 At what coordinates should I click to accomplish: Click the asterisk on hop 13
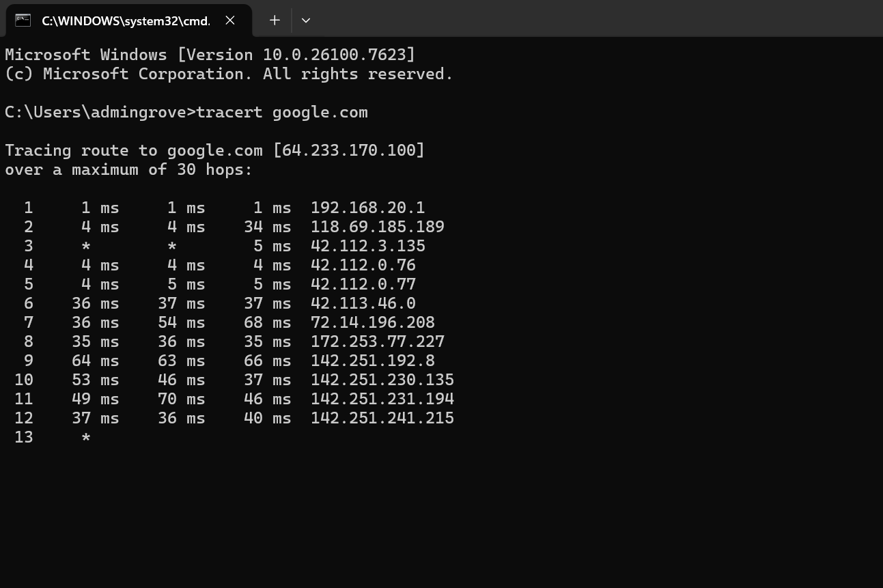tap(85, 438)
